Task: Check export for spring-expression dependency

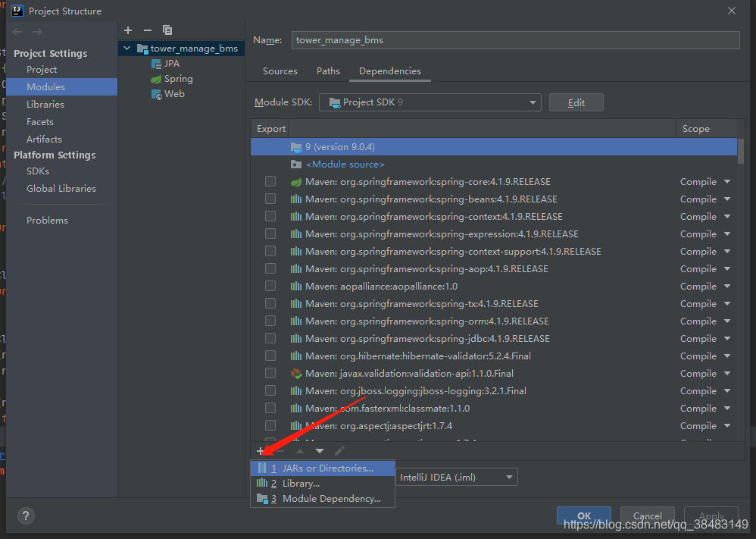Action: pyautogui.click(x=270, y=233)
